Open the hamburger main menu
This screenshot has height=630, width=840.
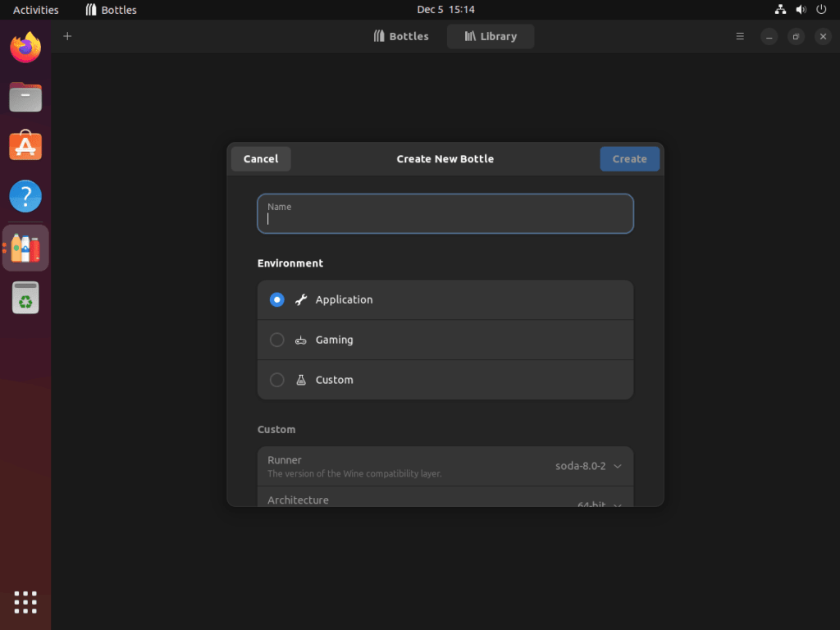740,36
